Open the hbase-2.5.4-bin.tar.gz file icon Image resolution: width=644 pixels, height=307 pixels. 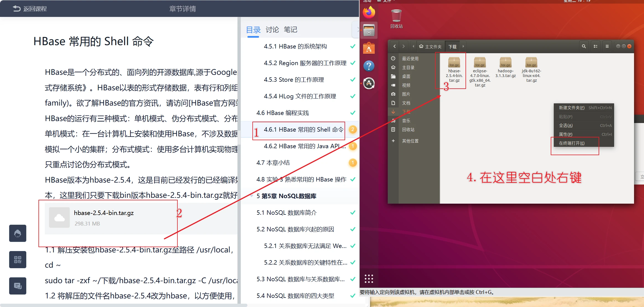tap(454, 63)
